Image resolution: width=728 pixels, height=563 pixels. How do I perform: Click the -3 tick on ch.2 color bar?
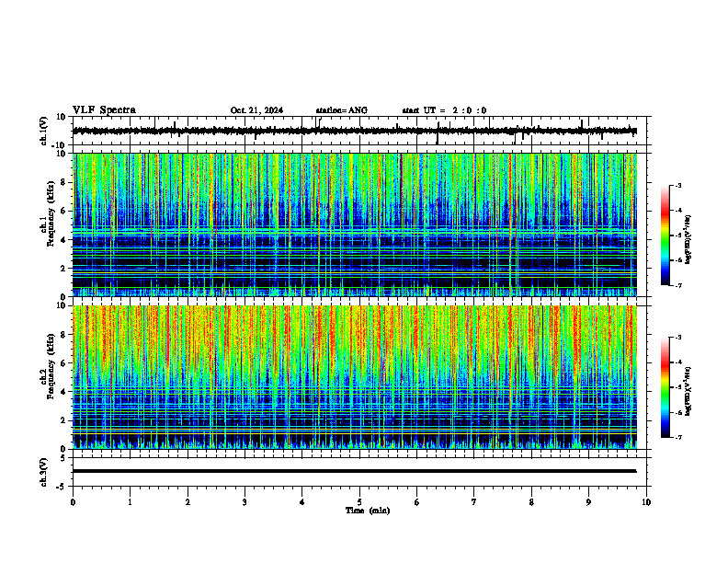(678, 338)
